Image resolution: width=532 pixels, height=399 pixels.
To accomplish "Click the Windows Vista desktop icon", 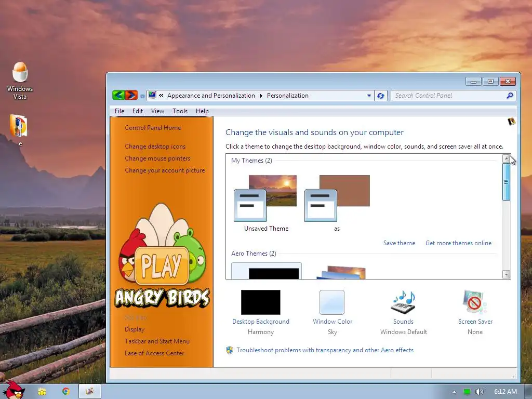I will [x=20, y=81].
